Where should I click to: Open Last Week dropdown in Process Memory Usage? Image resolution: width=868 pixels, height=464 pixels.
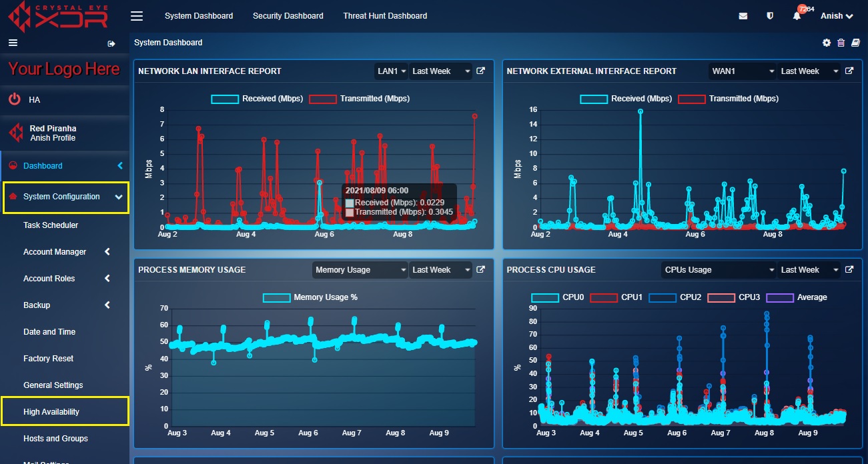(440, 270)
